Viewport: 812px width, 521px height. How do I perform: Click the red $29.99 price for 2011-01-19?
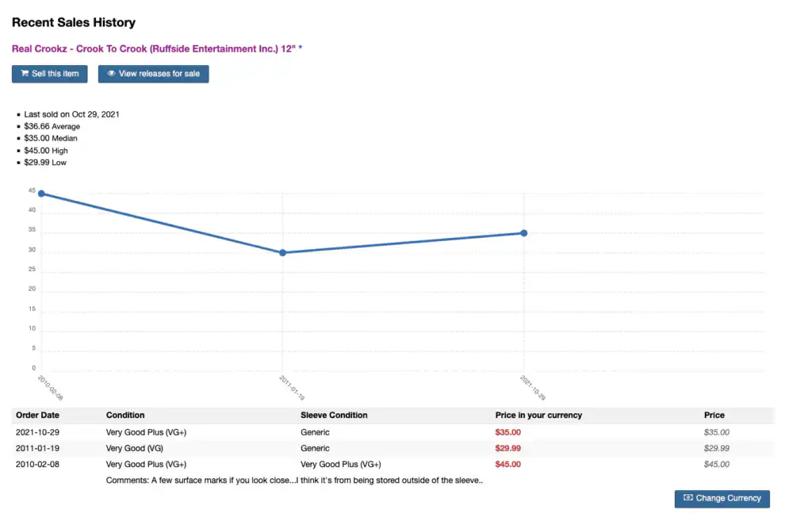pyautogui.click(x=508, y=448)
